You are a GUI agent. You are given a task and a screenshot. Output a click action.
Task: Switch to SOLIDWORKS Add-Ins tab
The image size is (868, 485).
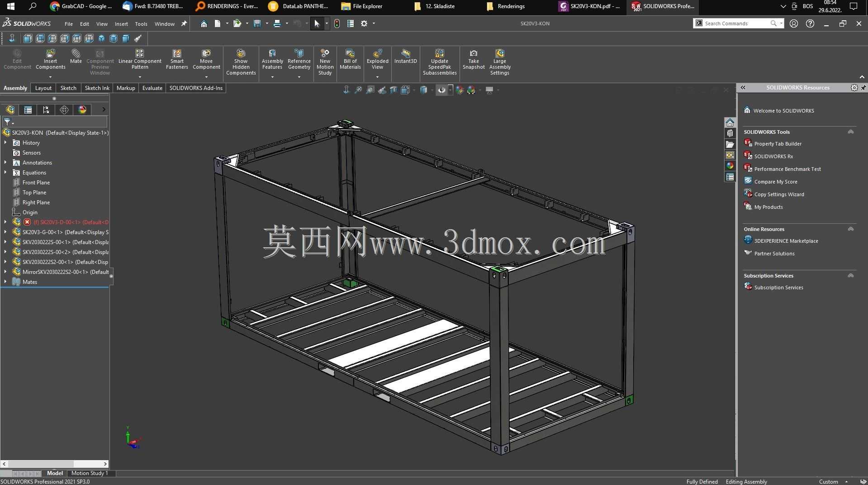[x=196, y=88]
